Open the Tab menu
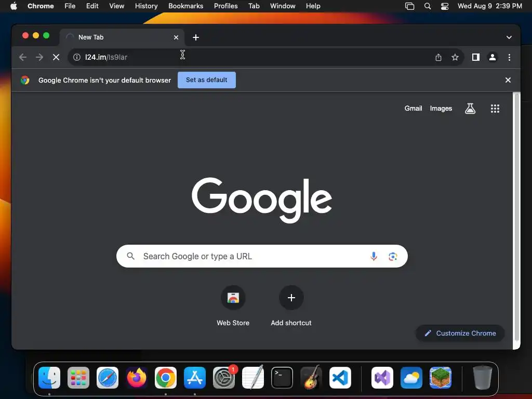Screen dimensions: 532x399 [254, 6]
